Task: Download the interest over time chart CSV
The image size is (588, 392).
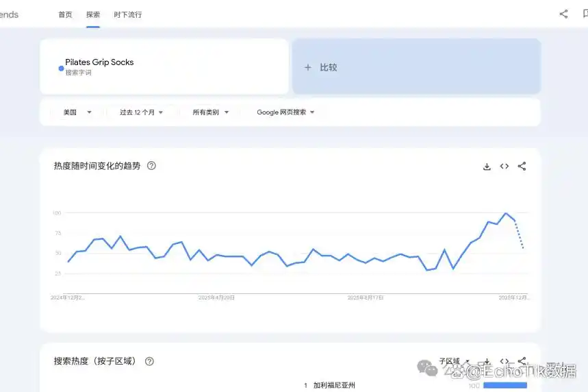Action: [x=487, y=167]
